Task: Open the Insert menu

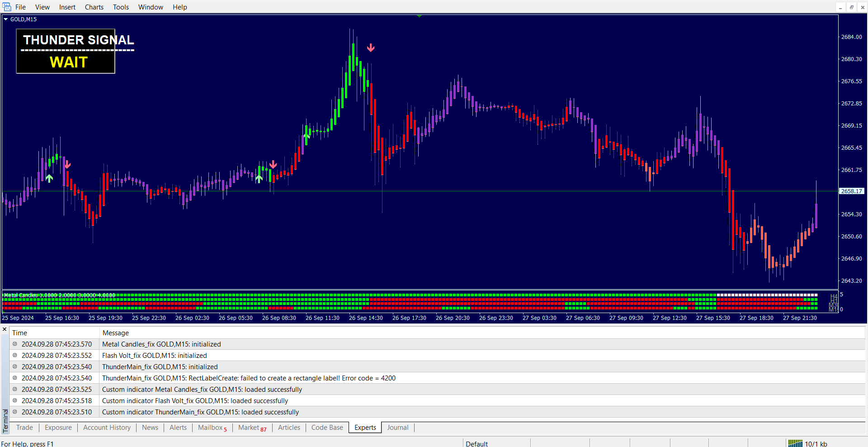Action: pos(67,7)
